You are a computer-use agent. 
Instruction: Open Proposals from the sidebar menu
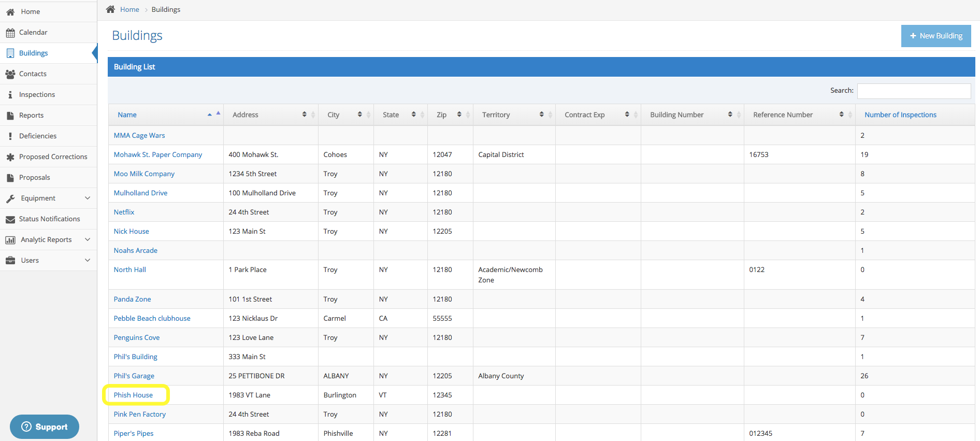pyautogui.click(x=48, y=177)
